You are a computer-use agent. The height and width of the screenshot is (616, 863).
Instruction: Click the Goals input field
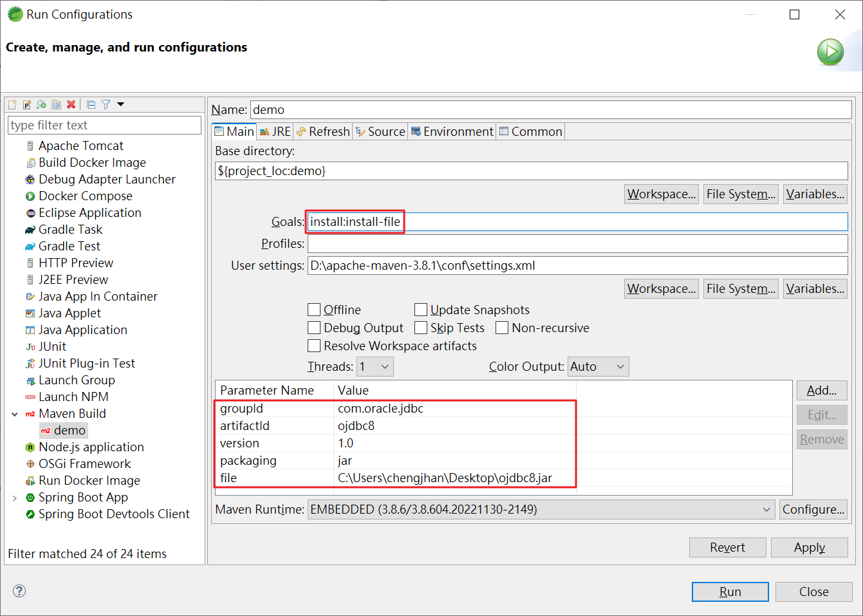click(576, 222)
